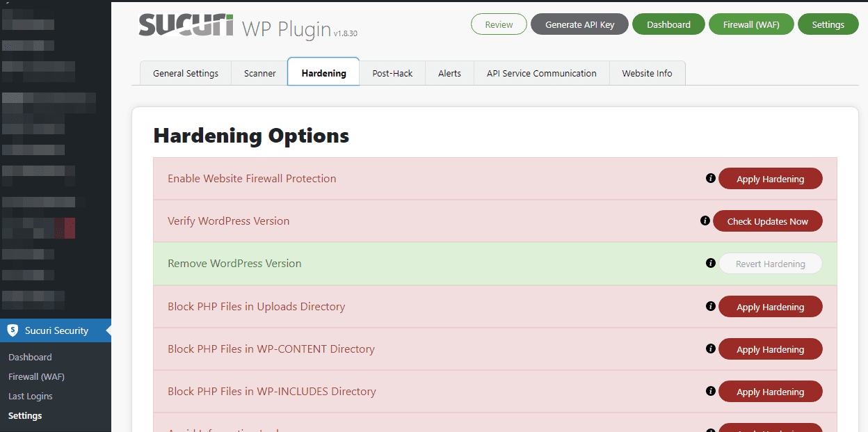
Task: Click the Verify WordPress Version label
Action: 228,221
